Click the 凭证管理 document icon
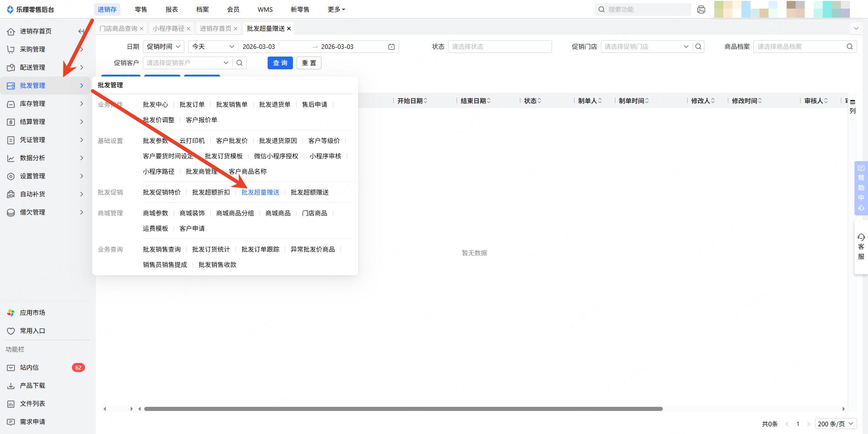 (x=11, y=140)
